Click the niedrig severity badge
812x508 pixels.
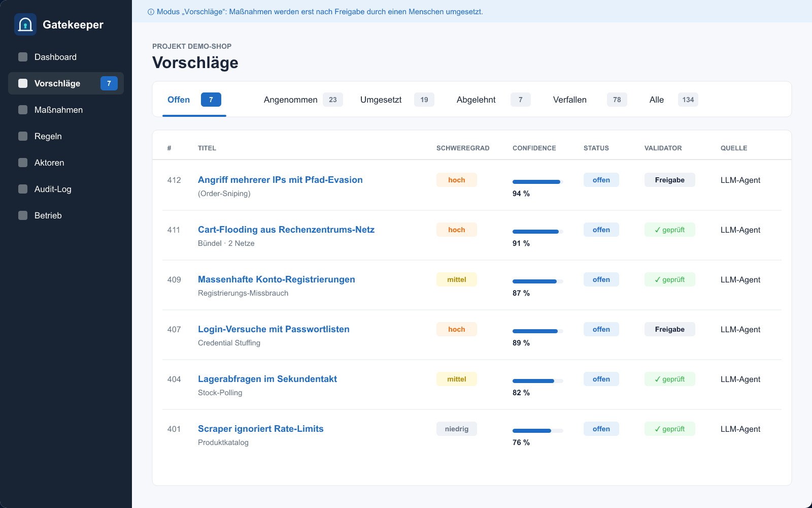pos(457,429)
